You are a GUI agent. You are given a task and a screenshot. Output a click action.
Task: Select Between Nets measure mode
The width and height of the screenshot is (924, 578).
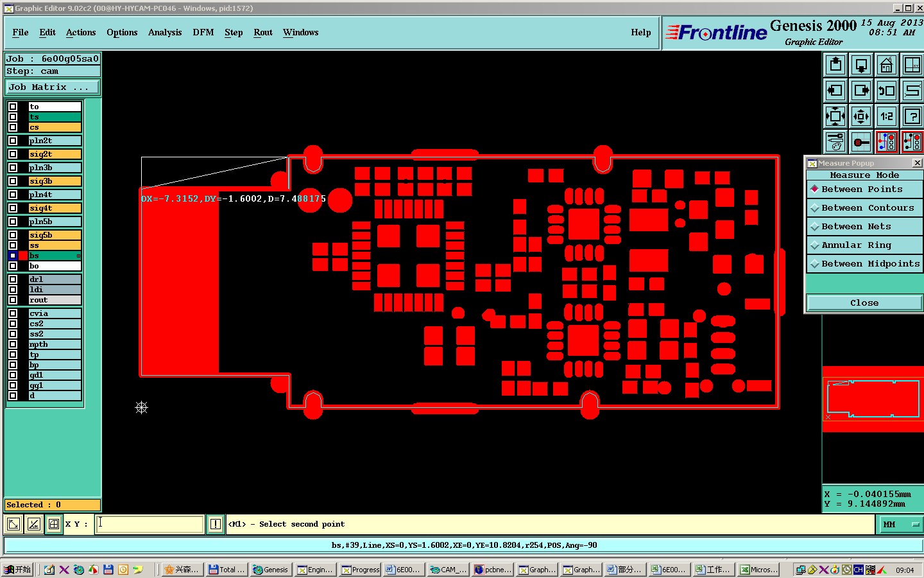tap(864, 227)
